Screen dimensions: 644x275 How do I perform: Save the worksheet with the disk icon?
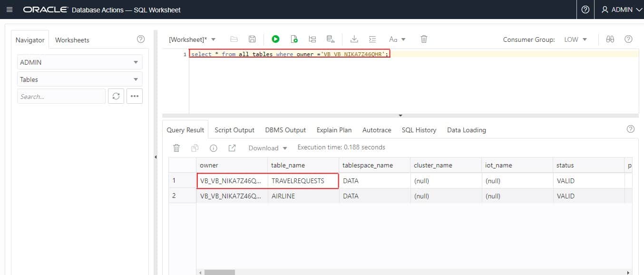pyautogui.click(x=252, y=39)
